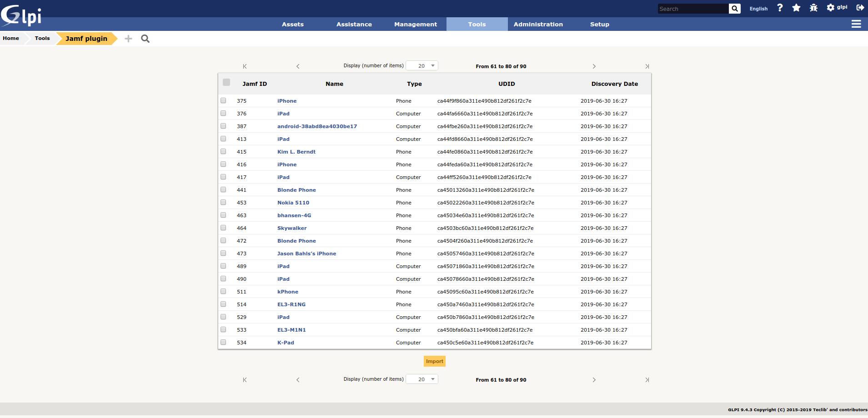
Task: Click the logout icon
Action: (860, 7)
